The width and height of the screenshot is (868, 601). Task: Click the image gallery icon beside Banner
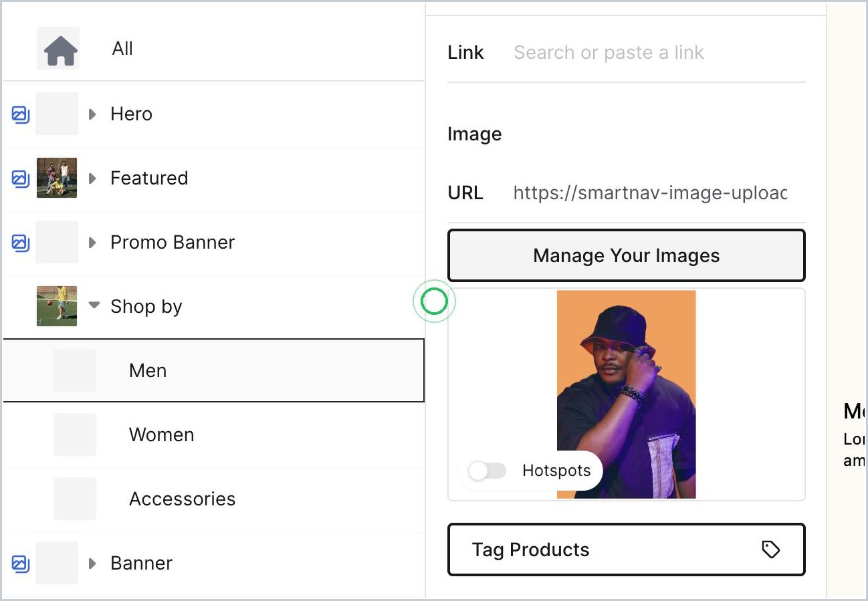(21, 564)
